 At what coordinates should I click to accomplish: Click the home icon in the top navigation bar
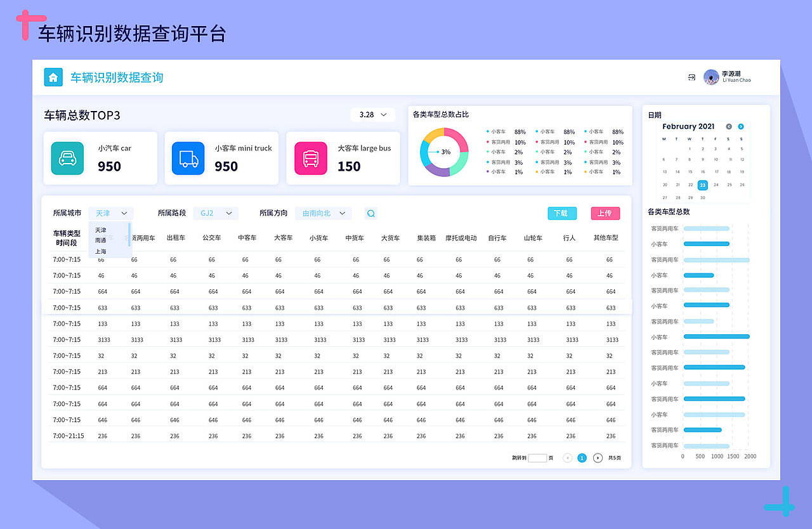53,77
